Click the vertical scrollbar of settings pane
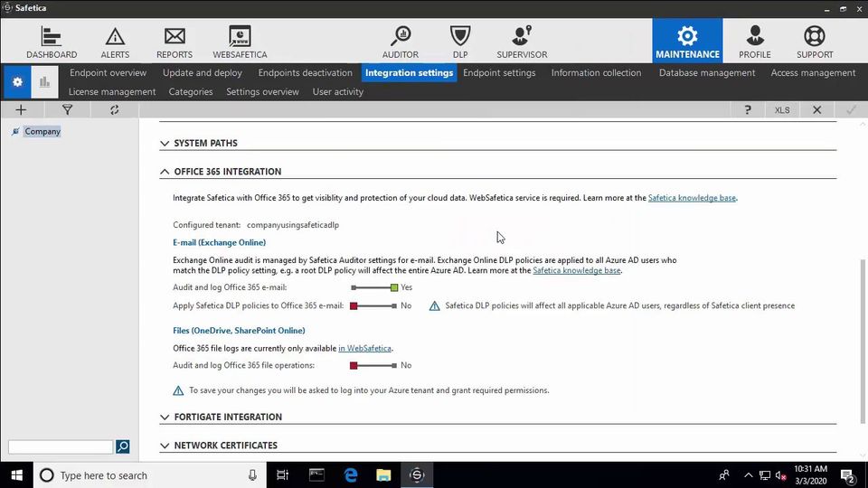Image resolution: width=868 pixels, height=488 pixels. [863, 341]
